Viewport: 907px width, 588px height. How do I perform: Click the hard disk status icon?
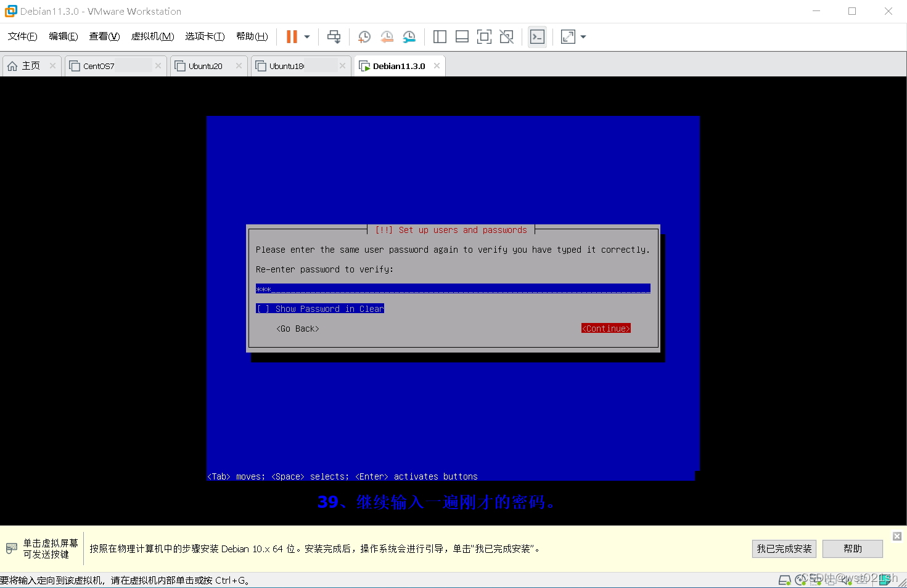coord(784,580)
